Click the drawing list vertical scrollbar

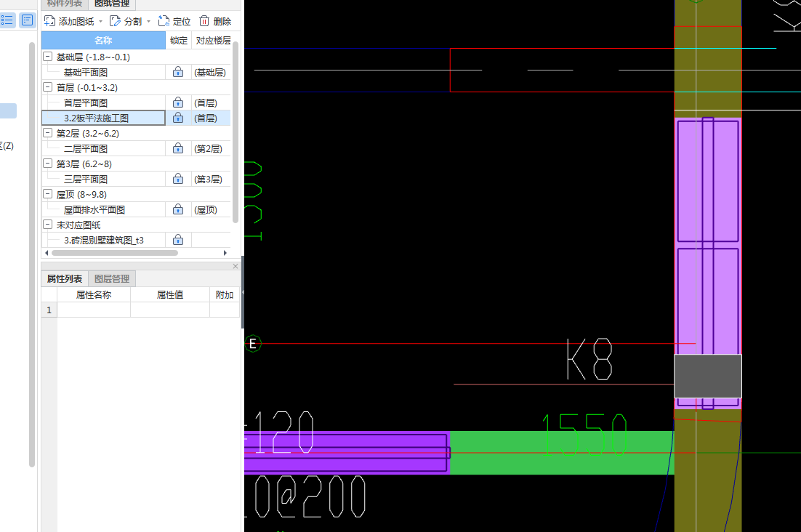tap(236, 132)
